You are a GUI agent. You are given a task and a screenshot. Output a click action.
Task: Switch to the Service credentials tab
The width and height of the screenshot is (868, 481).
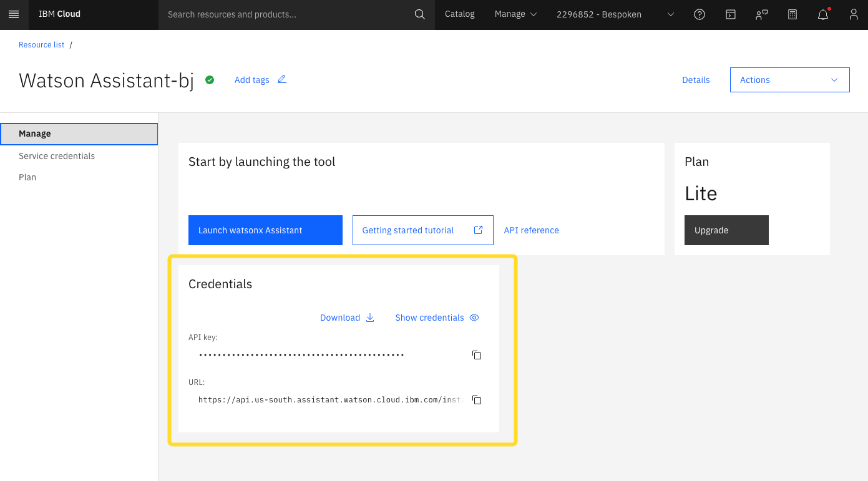coord(56,156)
